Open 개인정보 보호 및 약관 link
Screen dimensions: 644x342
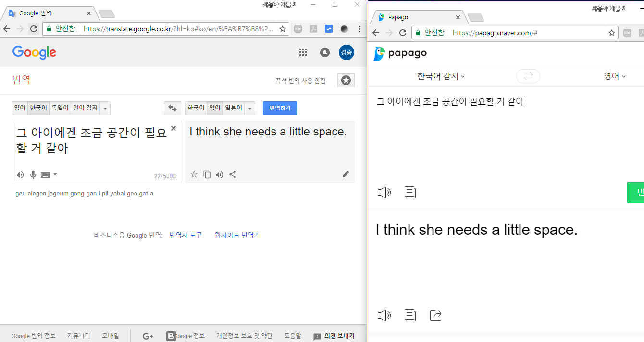[x=244, y=336]
